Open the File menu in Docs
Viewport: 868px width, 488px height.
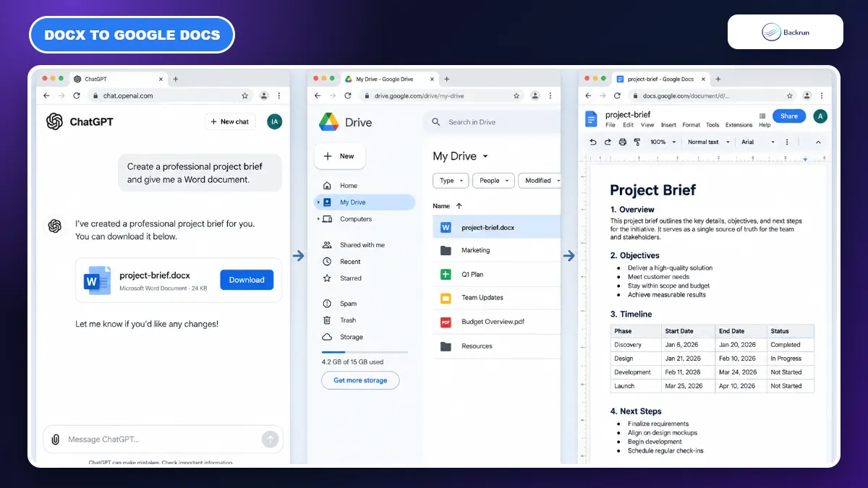point(610,125)
